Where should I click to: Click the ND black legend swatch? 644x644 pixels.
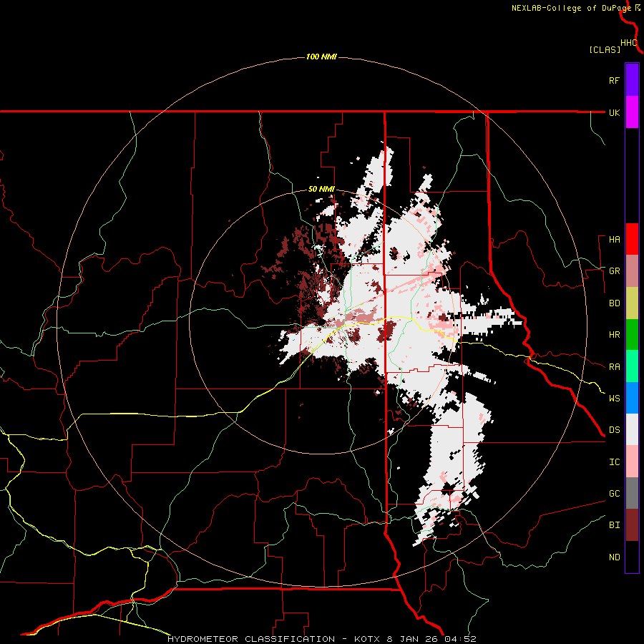[632, 557]
